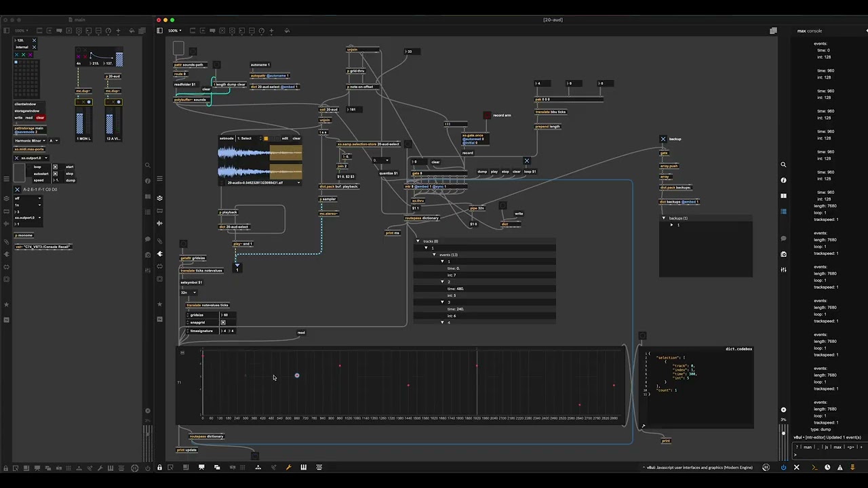Toggle presentation mode icon in 20-aud bottom toolbar
Viewport: 868px width, 488px height.
click(201, 467)
